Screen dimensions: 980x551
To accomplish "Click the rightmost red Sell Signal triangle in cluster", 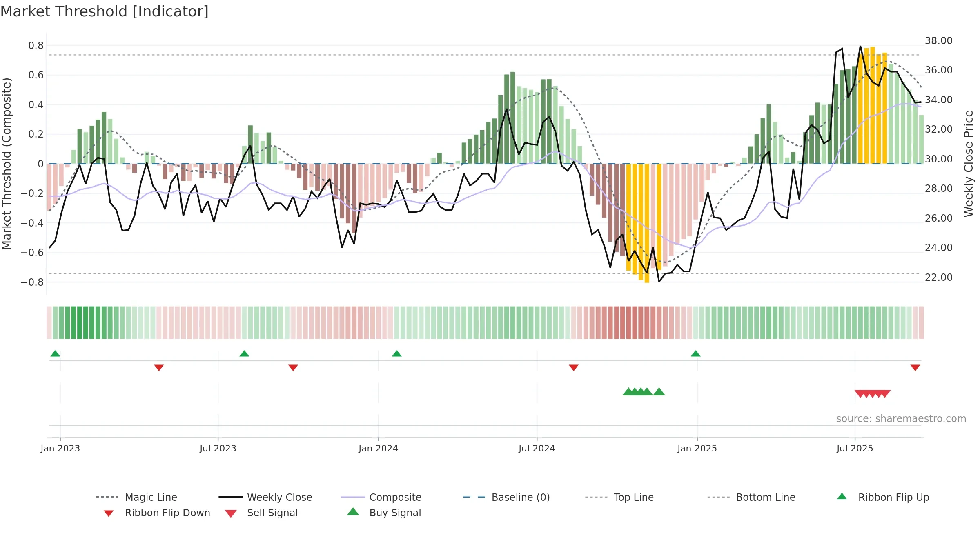I will (885, 394).
